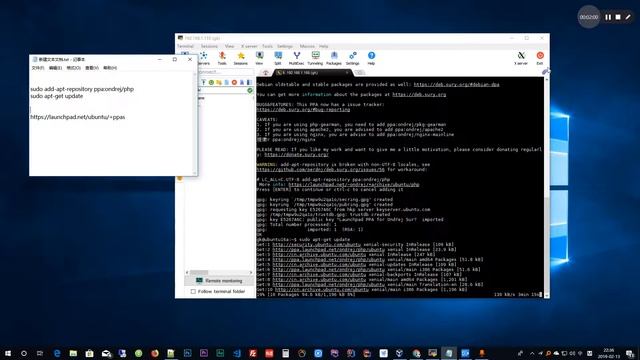Image resolution: width=640 pixels, height=360 pixels.
Task: Open the 文件(F) menu in Notepad
Action: (x=38, y=68)
